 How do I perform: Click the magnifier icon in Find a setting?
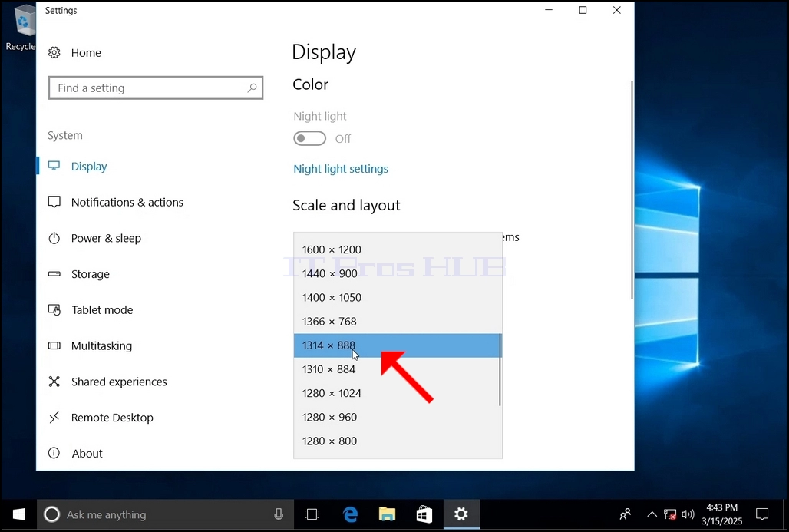pyautogui.click(x=252, y=88)
